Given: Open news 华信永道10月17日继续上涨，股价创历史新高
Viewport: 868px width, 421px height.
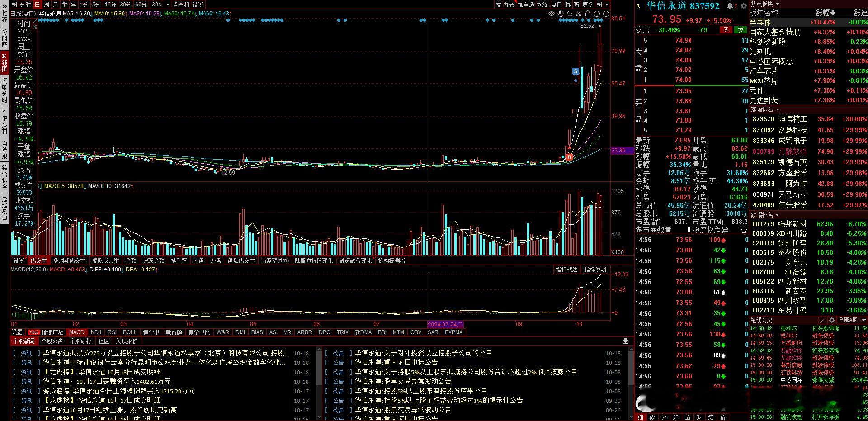Looking at the screenshot, I should (x=110, y=410).
